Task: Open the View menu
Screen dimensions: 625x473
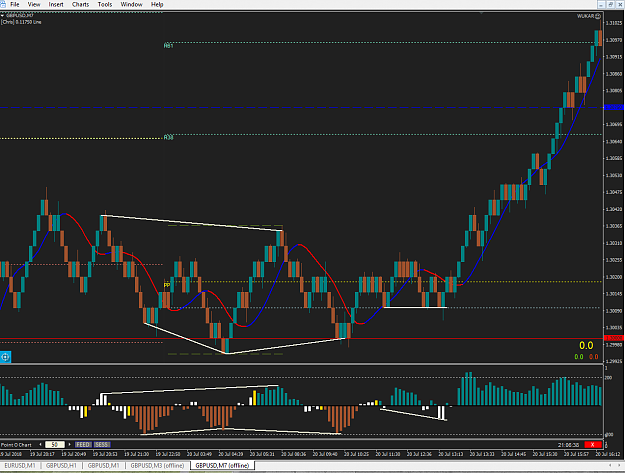Action: 34,4
